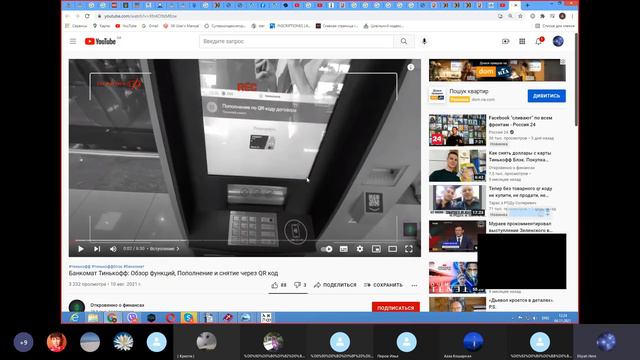Screen dimensions: 640x360
Task: Switch to miniplayer mode
Action: coord(376,249)
